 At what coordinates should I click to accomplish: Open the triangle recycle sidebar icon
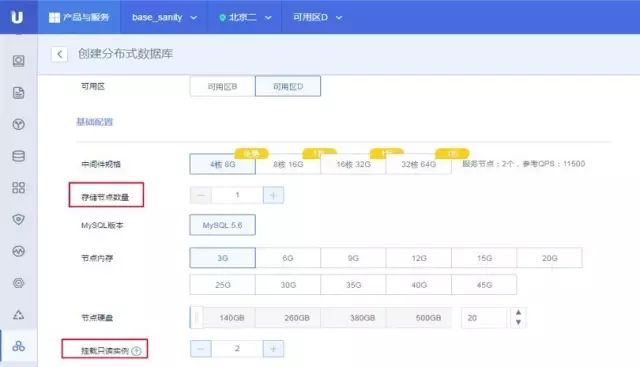click(x=18, y=315)
